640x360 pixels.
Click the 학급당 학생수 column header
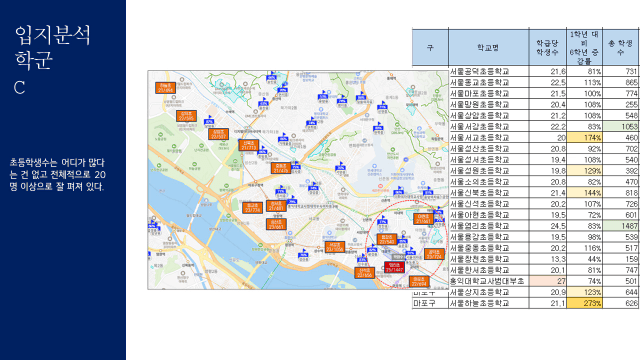click(548, 47)
